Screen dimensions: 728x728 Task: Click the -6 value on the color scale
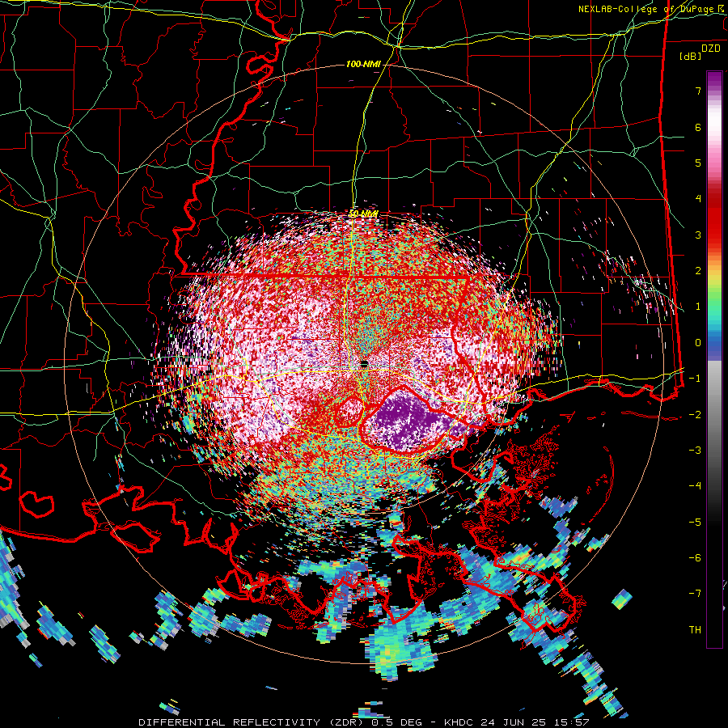[x=695, y=558]
